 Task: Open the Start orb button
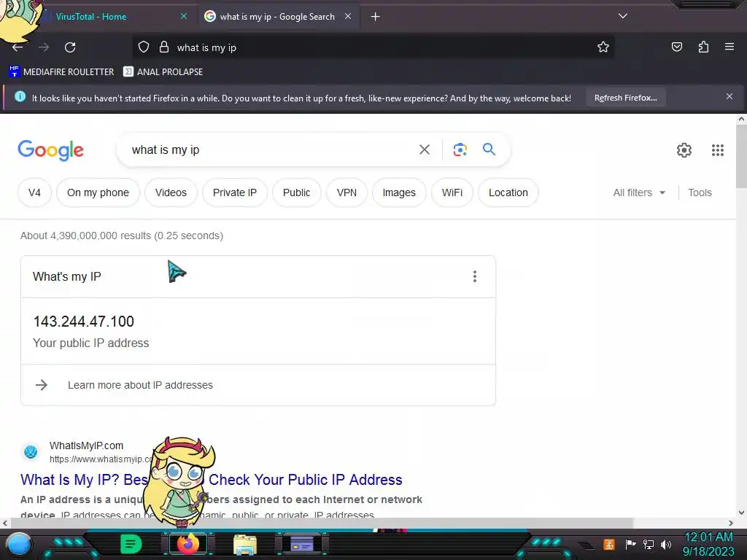click(x=19, y=544)
